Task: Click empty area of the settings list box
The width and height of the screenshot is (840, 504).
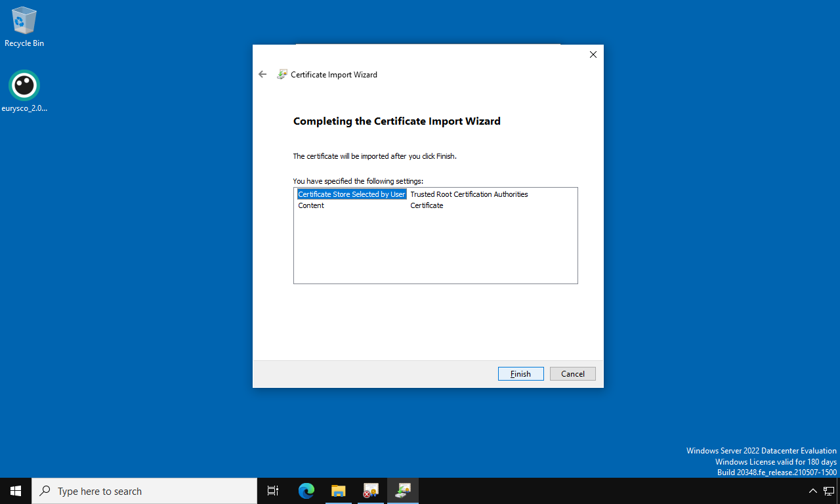Action: [435, 249]
